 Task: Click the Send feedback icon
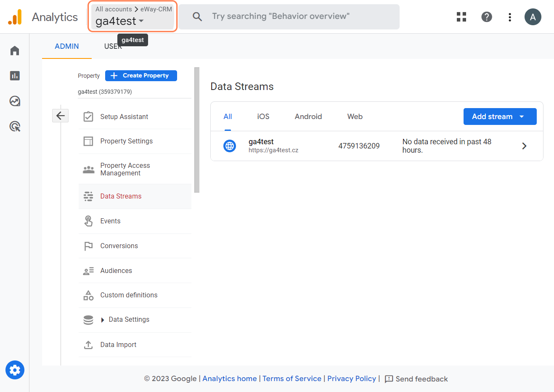389,379
